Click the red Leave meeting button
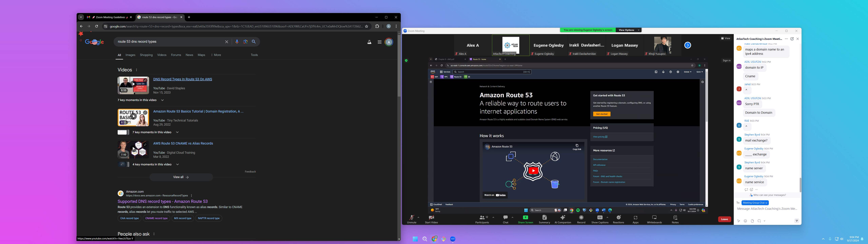 [724, 219]
